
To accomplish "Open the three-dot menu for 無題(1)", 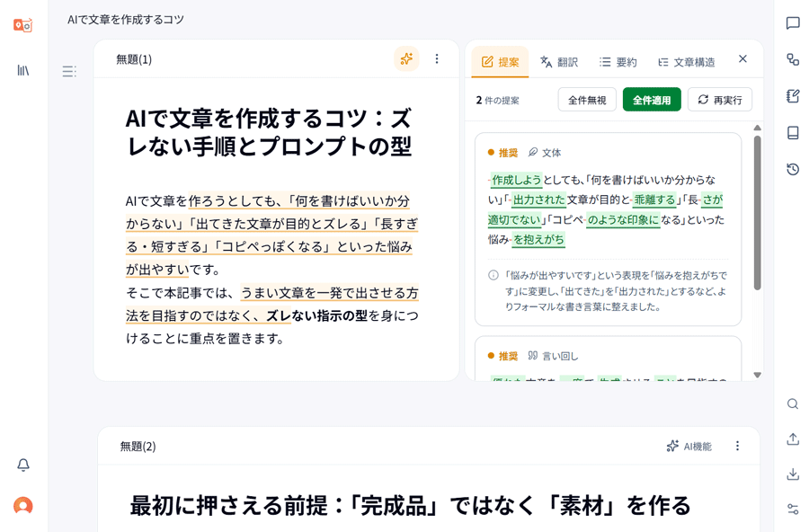I will (437, 58).
